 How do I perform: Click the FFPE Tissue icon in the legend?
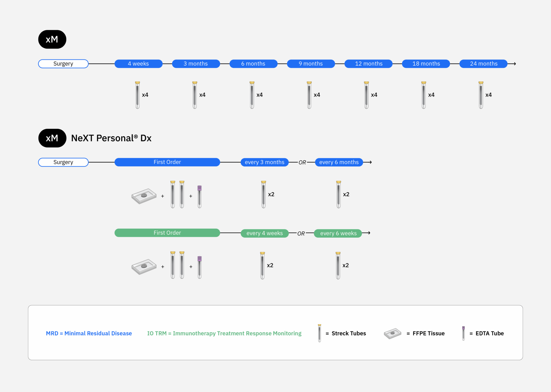pos(392,334)
